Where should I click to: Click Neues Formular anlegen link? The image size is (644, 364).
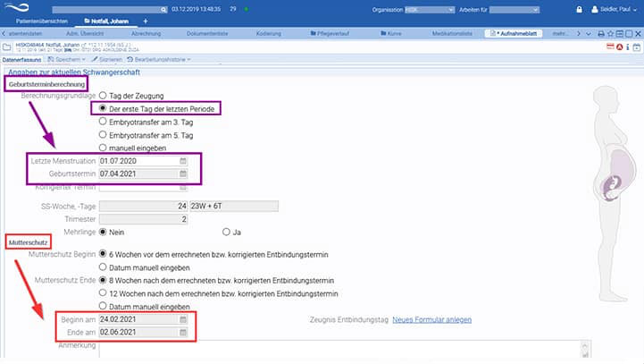431,319
